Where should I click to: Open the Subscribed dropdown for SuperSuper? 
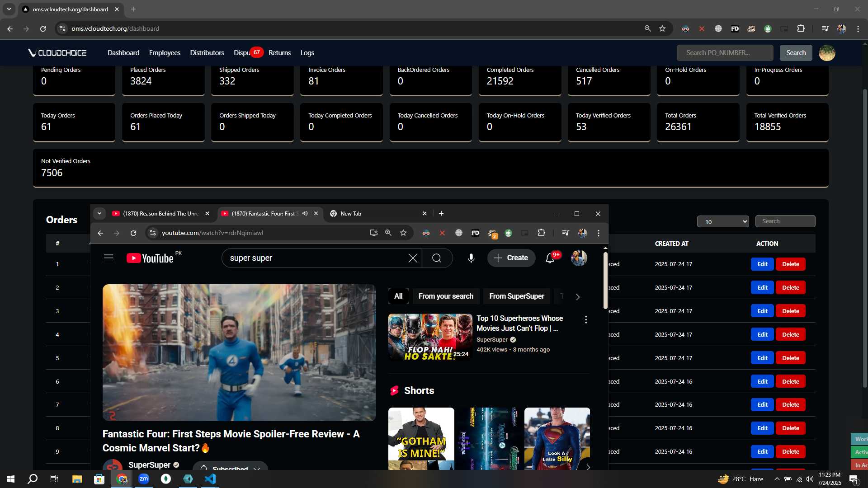(x=231, y=468)
